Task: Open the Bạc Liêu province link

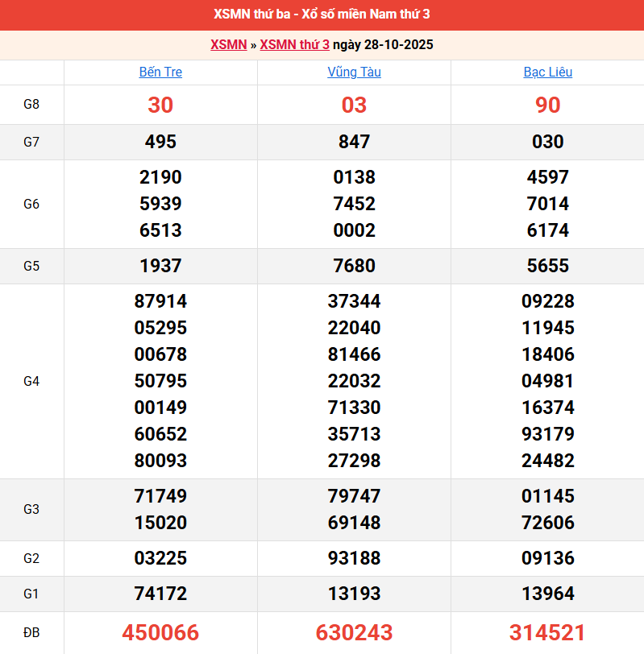Action: 547,72
